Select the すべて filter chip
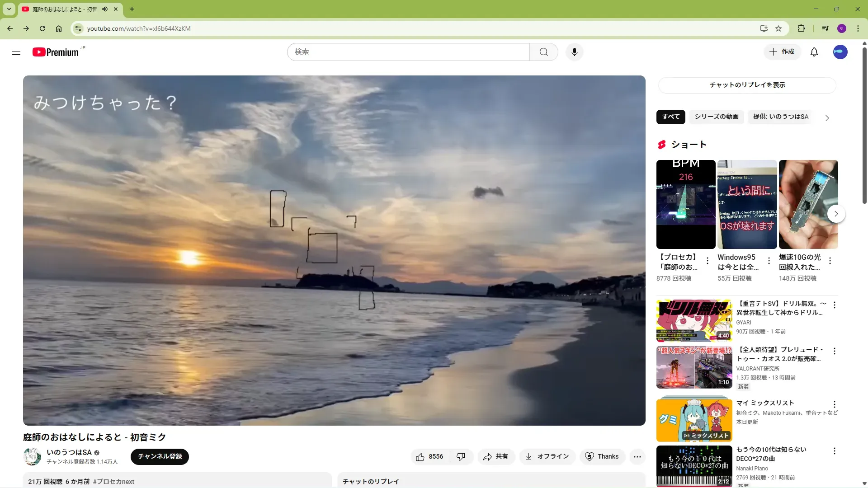Screen dimensions: 868x488 [670, 117]
